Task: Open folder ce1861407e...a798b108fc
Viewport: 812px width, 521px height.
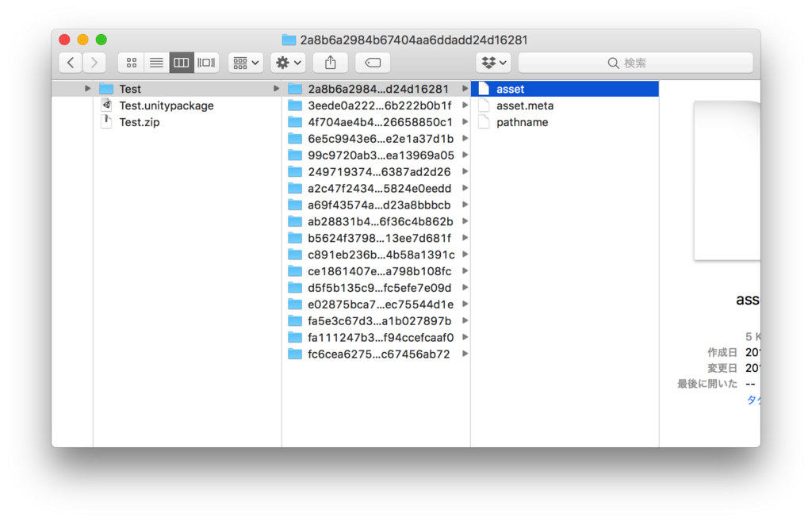Action: 377,271
